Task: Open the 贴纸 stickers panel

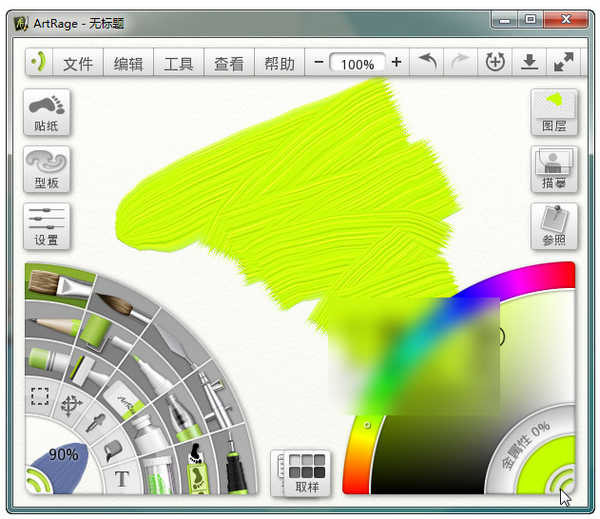Action: coord(46,112)
